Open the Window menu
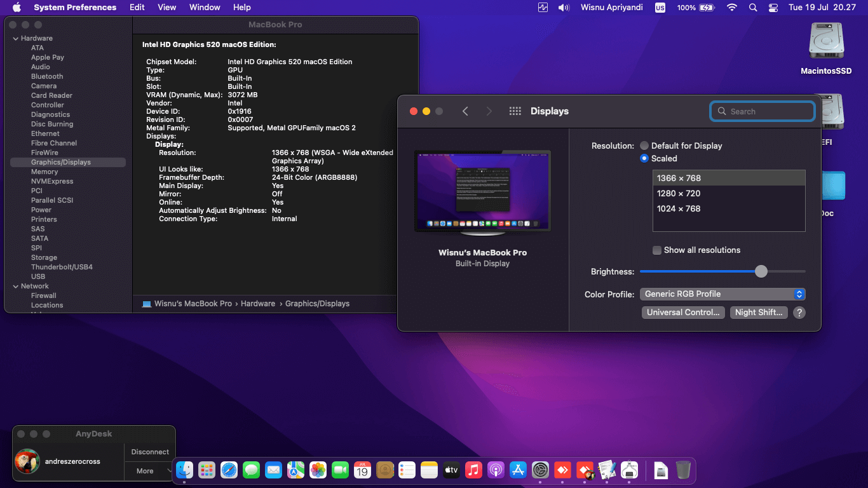The height and width of the screenshot is (488, 868). pos(205,8)
